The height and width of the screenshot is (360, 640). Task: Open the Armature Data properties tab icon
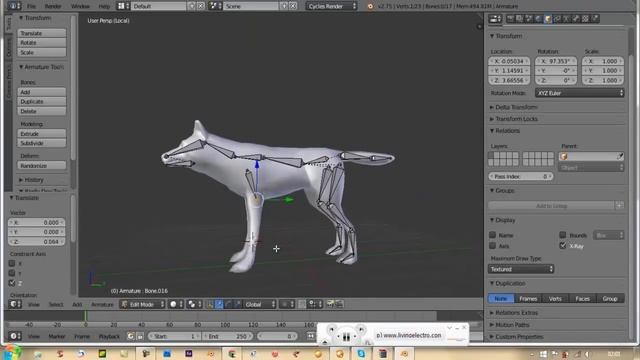[x=567, y=18]
